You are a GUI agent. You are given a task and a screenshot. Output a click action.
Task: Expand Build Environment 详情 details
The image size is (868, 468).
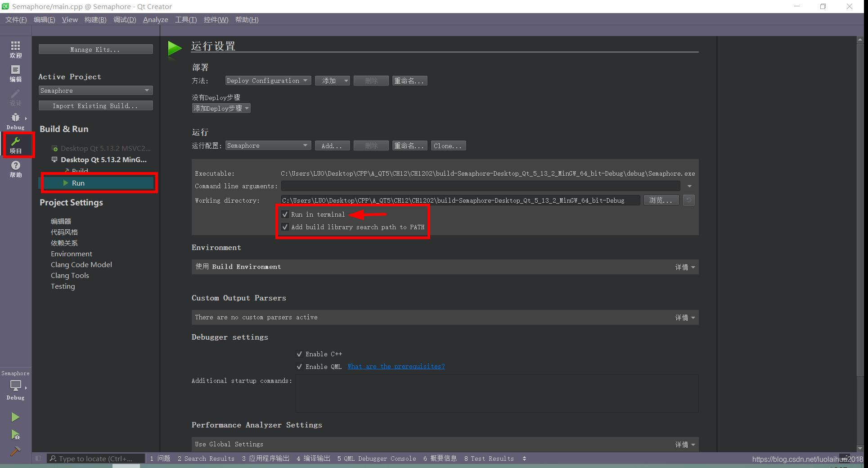[x=685, y=267]
